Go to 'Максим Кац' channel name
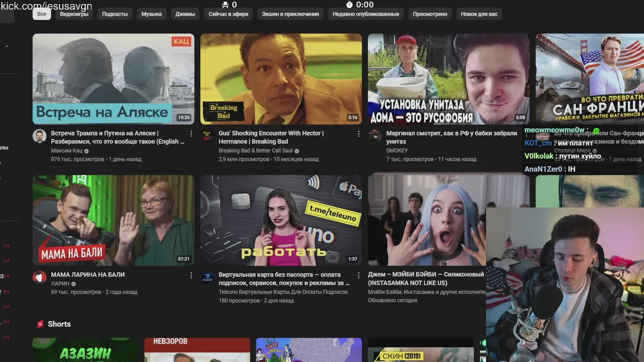This screenshot has height=362, width=644. click(67, 151)
